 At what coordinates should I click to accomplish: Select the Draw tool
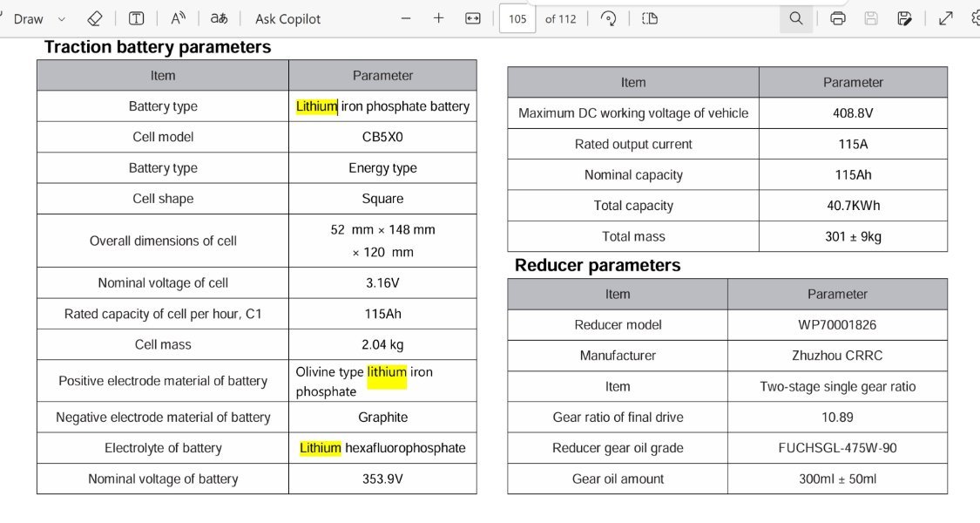pos(28,19)
